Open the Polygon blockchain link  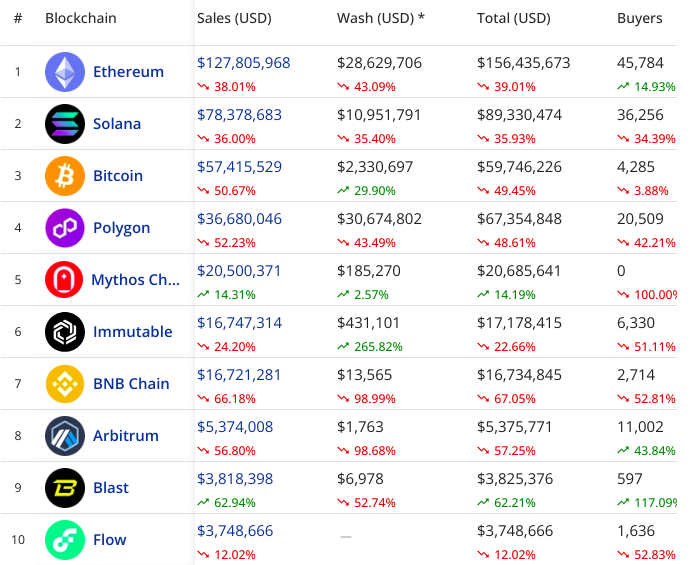(121, 228)
